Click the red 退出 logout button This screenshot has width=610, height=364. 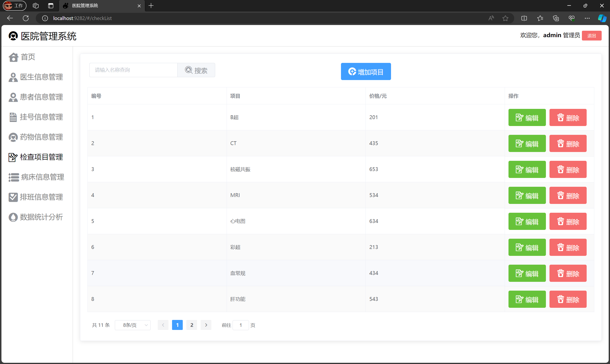(x=591, y=35)
